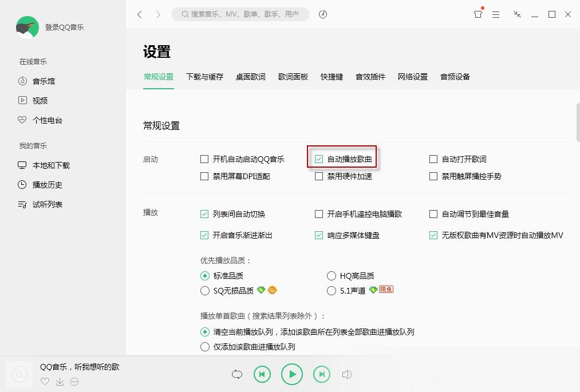
Task: Click the search music input field
Action: pyautogui.click(x=240, y=14)
